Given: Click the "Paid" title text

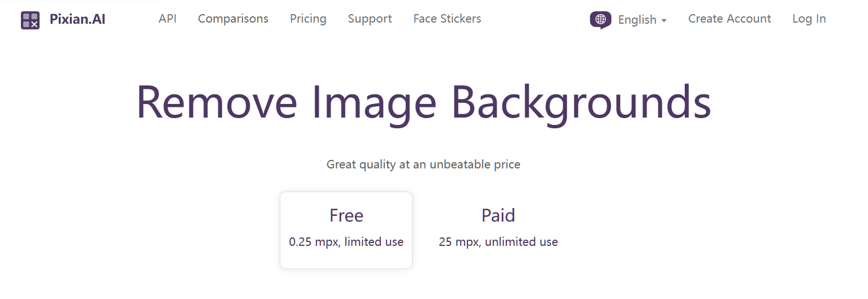Looking at the screenshot, I should click(x=498, y=215).
